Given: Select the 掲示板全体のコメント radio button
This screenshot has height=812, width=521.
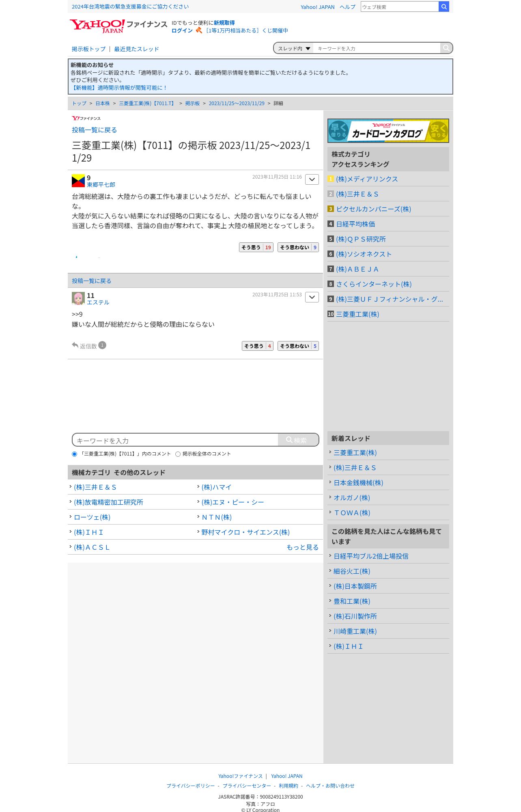Looking at the screenshot, I should (x=178, y=454).
